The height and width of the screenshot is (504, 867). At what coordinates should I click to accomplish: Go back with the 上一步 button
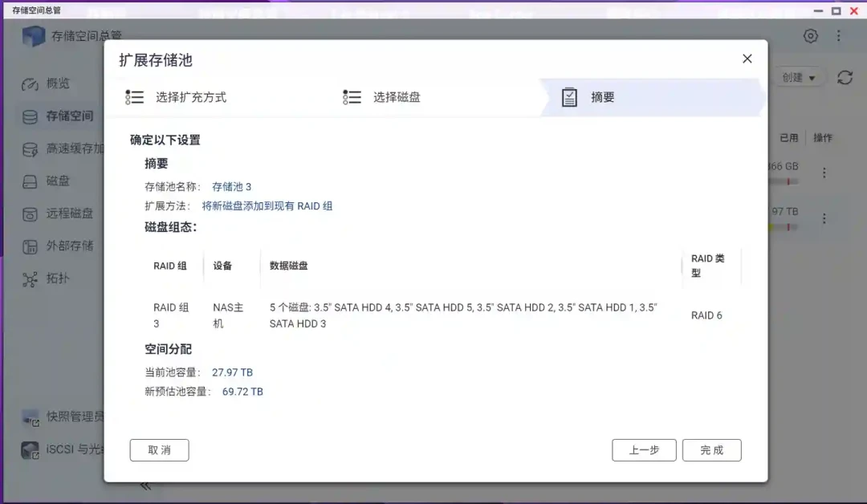click(644, 450)
